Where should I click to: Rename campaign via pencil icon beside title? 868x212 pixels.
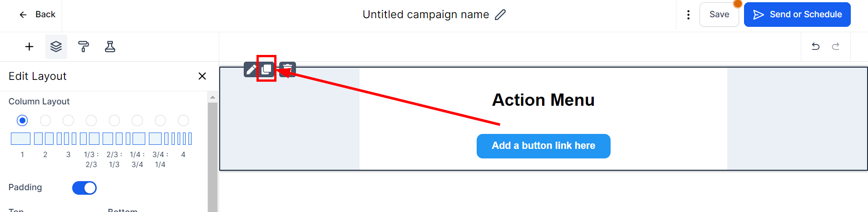tap(500, 15)
